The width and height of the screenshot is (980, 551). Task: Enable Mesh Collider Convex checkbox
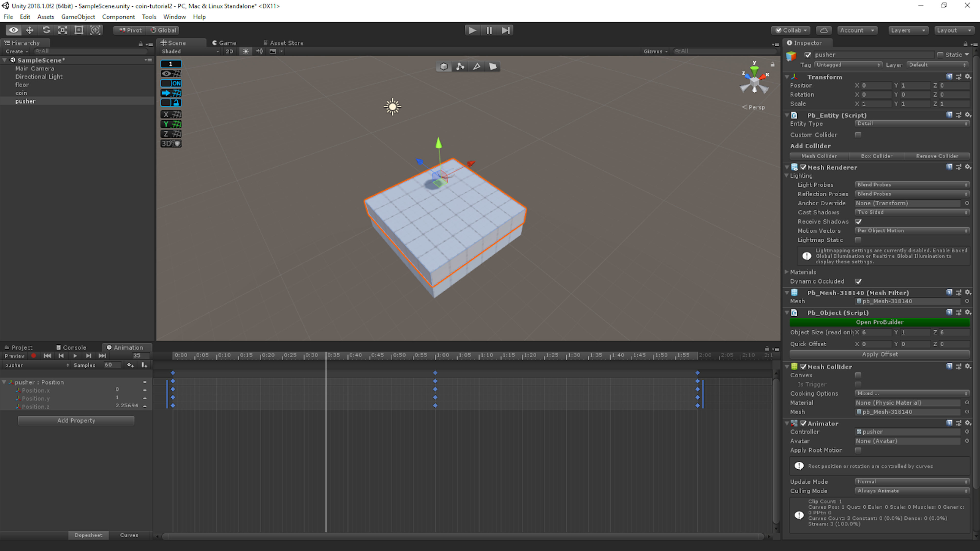click(858, 375)
